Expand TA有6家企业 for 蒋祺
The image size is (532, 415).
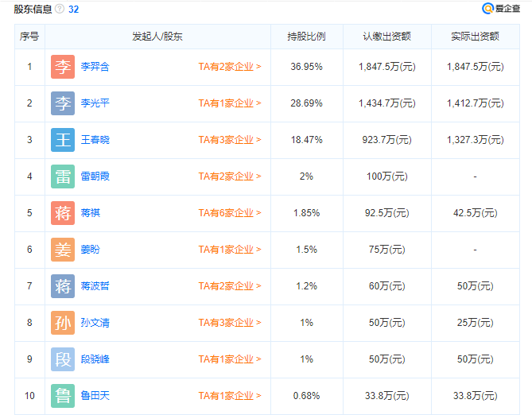[230, 213]
